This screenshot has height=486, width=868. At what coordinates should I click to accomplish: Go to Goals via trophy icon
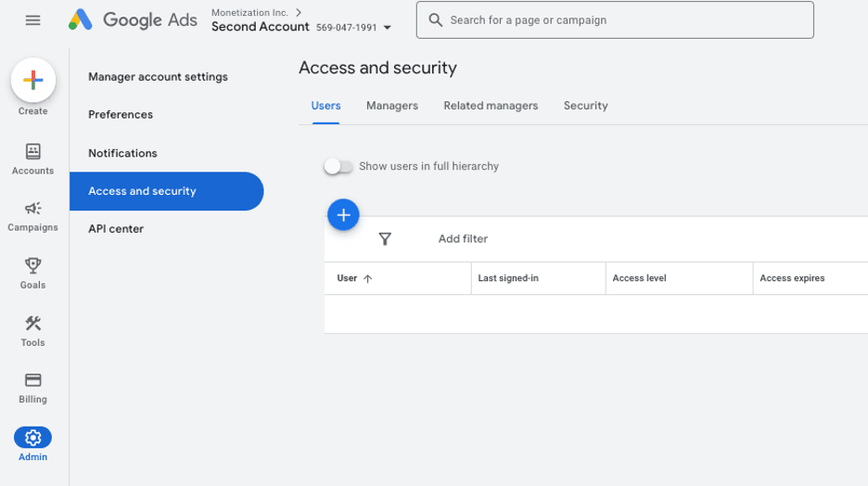coord(32,266)
